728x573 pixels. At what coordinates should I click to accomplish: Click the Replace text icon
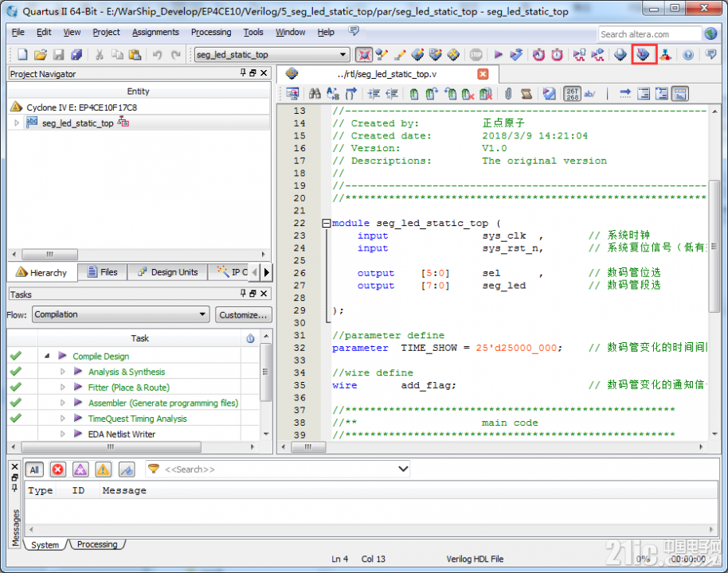pyautogui.click(x=333, y=94)
